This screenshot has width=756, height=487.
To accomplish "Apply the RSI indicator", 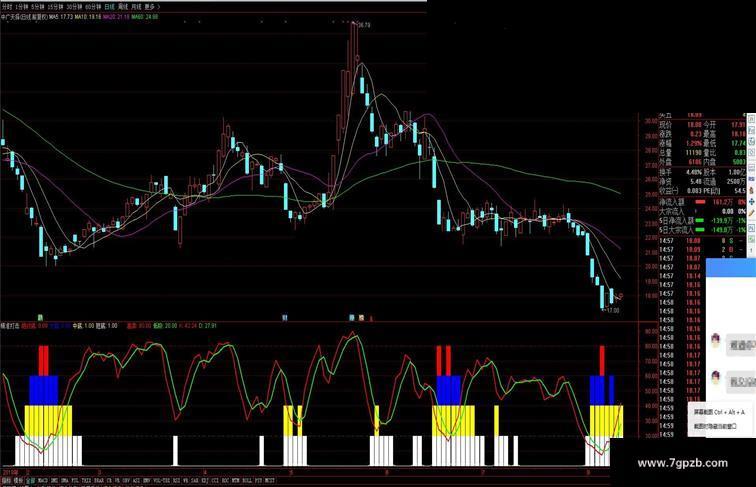I will click(176, 480).
